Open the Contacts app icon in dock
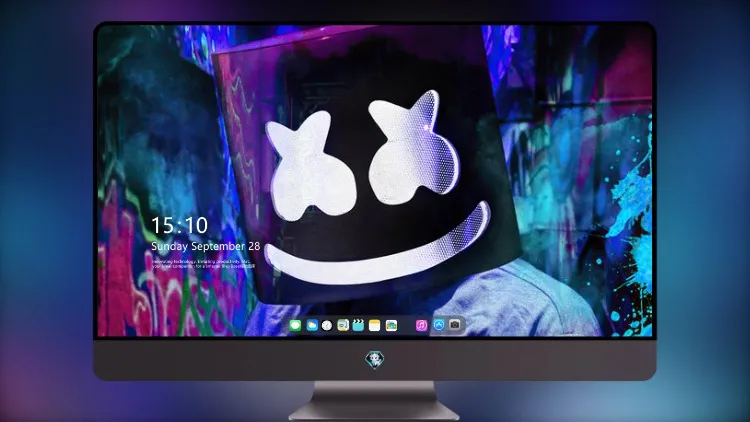Screen dimensions: 750x422 [x=343, y=325]
